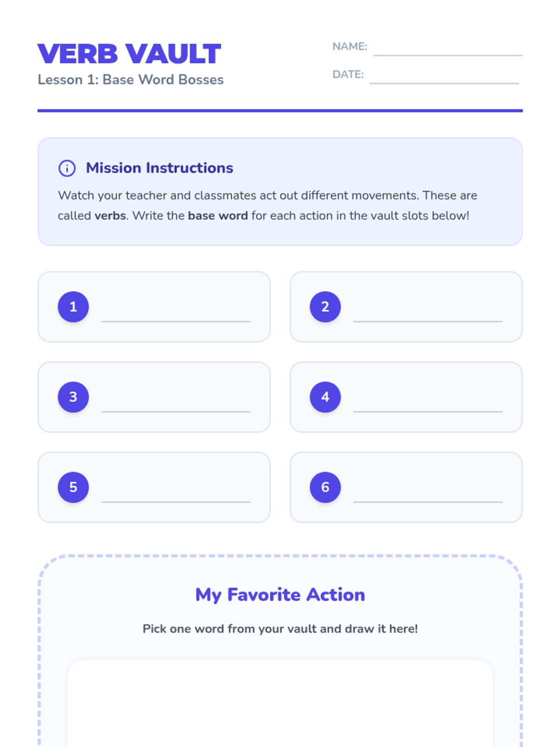Click the Lesson 1: Base Word Bosses subtitle
Image resolution: width=560 pixels, height=747 pixels.
tap(131, 80)
